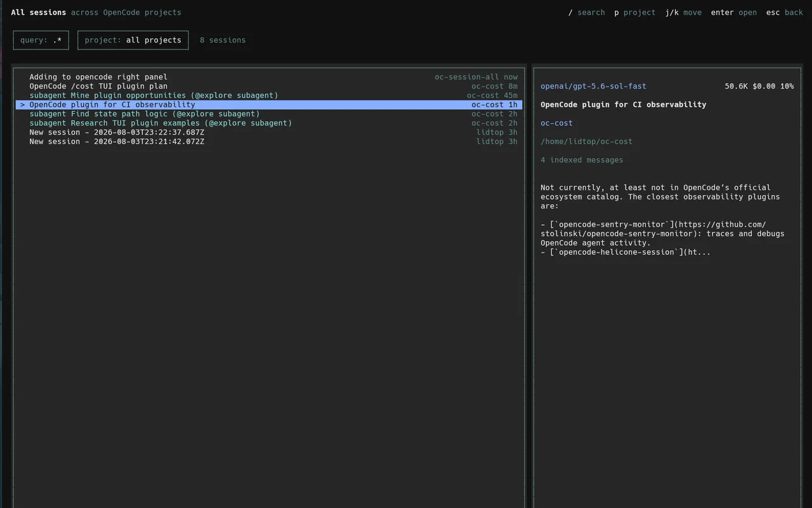The width and height of the screenshot is (812, 508).
Task: Click the 'opencode-helicone-session' link text
Action: pos(625,252)
